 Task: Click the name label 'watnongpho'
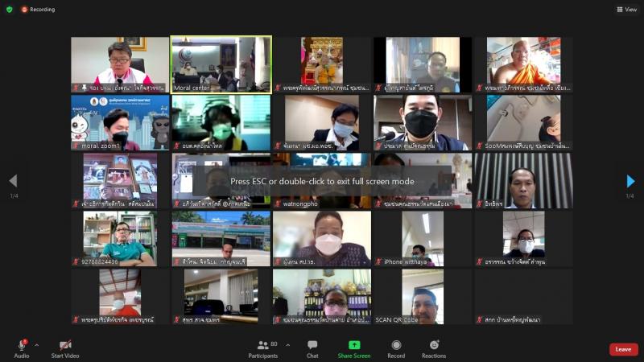pos(300,204)
